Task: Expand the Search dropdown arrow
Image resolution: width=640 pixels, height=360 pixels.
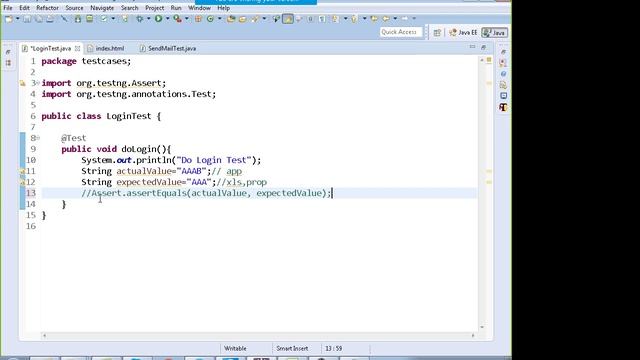Action: tap(264, 19)
